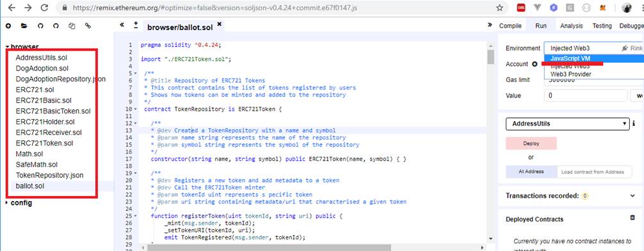The width and height of the screenshot is (644, 251).
Task: Create a new account with the plus icon
Action: (x=535, y=64)
